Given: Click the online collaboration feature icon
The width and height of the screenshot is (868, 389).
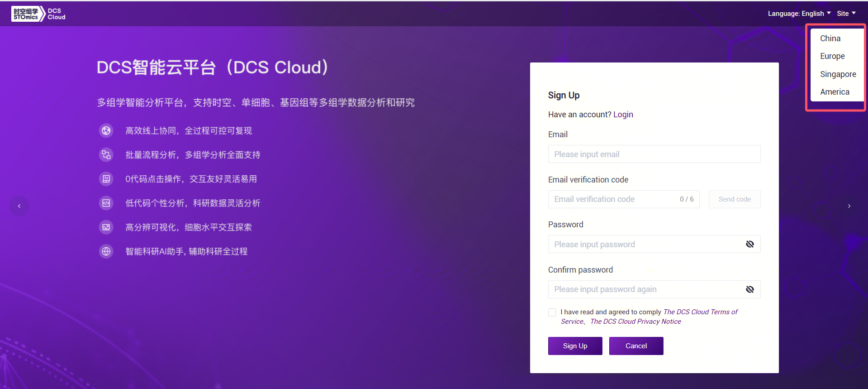Looking at the screenshot, I should (106, 131).
